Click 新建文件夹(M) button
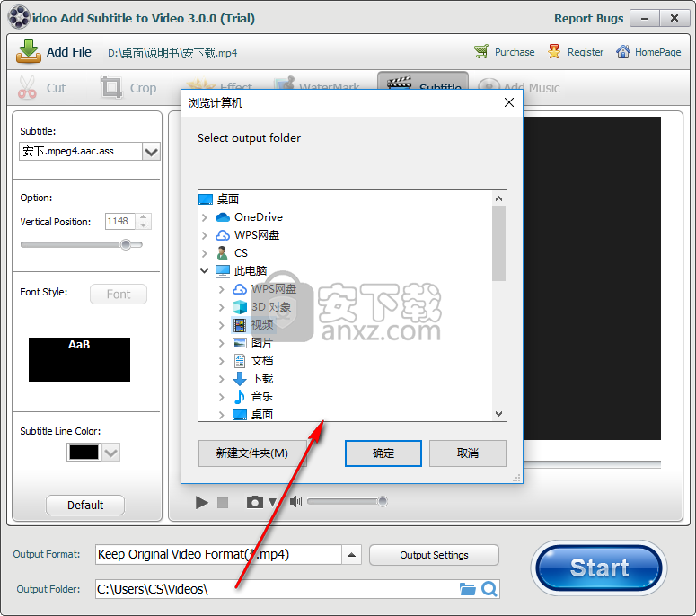The width and height of the screenshot is (696, 616). click(252, 453)
